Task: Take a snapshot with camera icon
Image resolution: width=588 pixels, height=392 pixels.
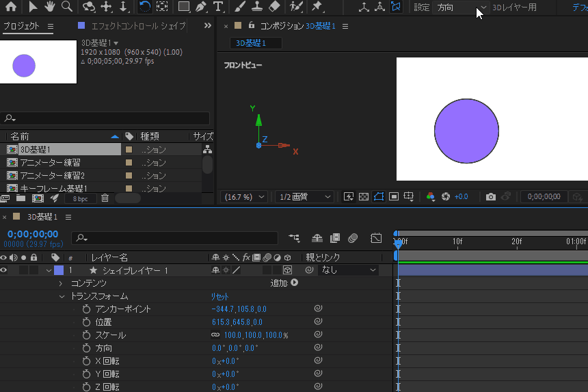Action: point(490,196)
